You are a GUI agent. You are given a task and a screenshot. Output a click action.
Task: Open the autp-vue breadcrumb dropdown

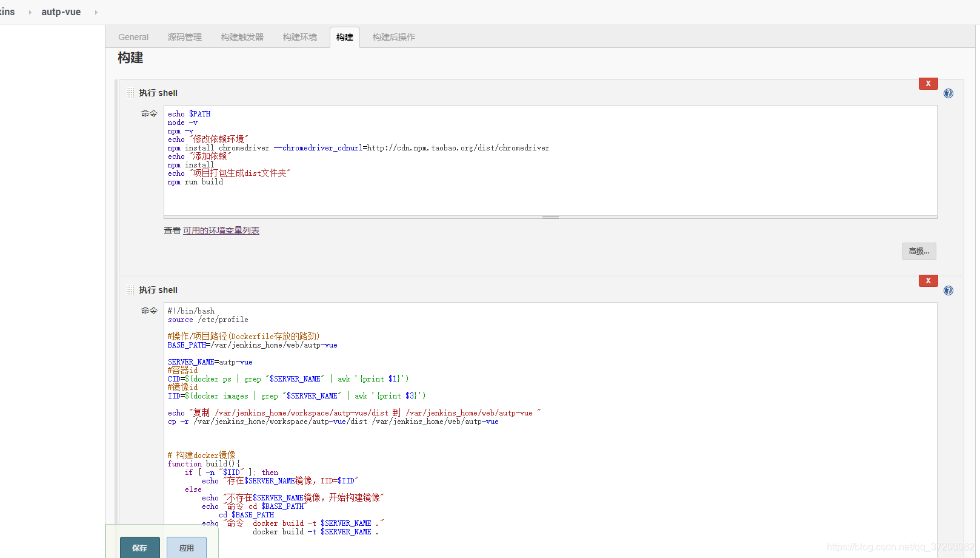coord(61,12)
